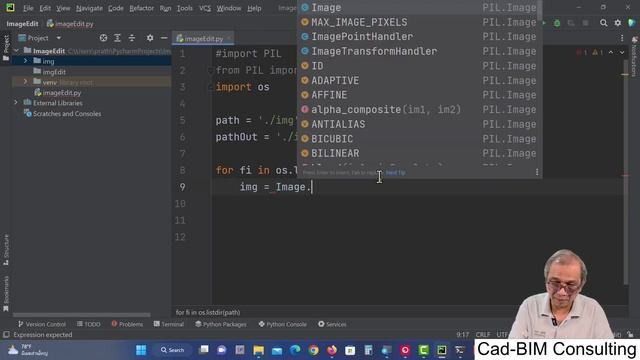Expand External Libraries node

coord(16,103)
